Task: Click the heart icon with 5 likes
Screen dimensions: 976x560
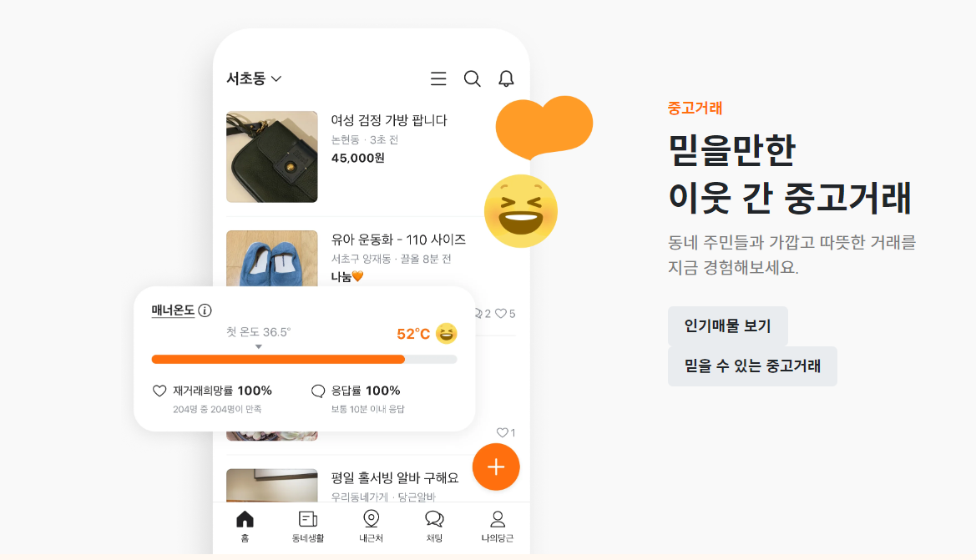Action: 500,314
